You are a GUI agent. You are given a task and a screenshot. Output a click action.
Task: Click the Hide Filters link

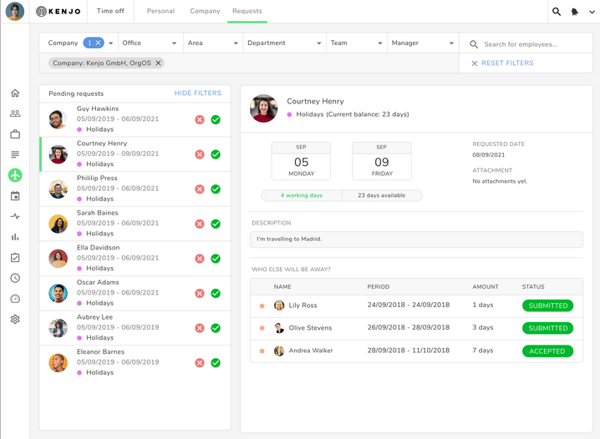(x=198, y=93)
